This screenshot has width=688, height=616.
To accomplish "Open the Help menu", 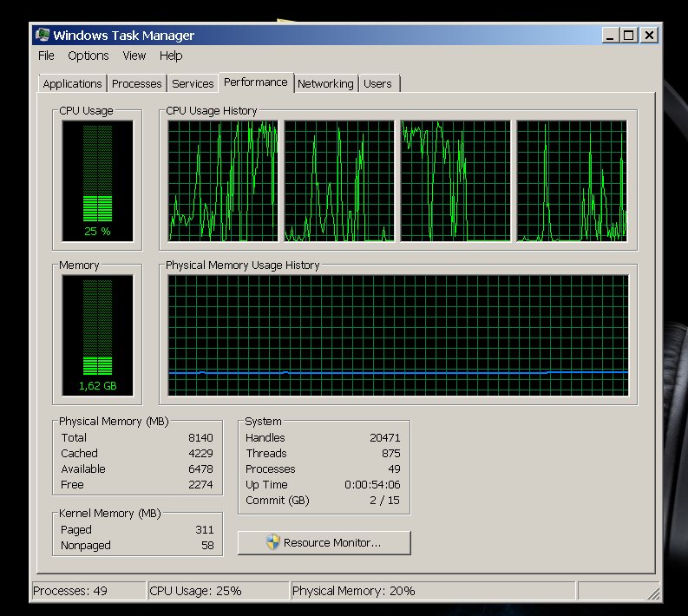I will [171, 56].
